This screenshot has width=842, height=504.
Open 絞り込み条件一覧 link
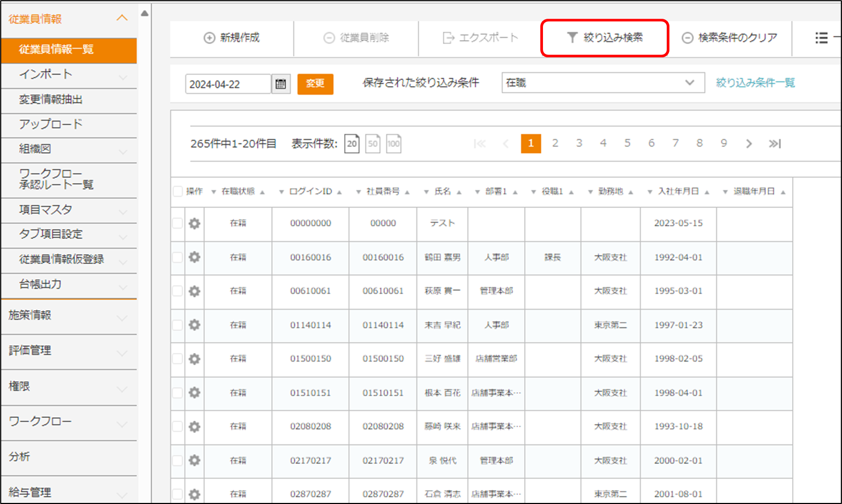755,83
